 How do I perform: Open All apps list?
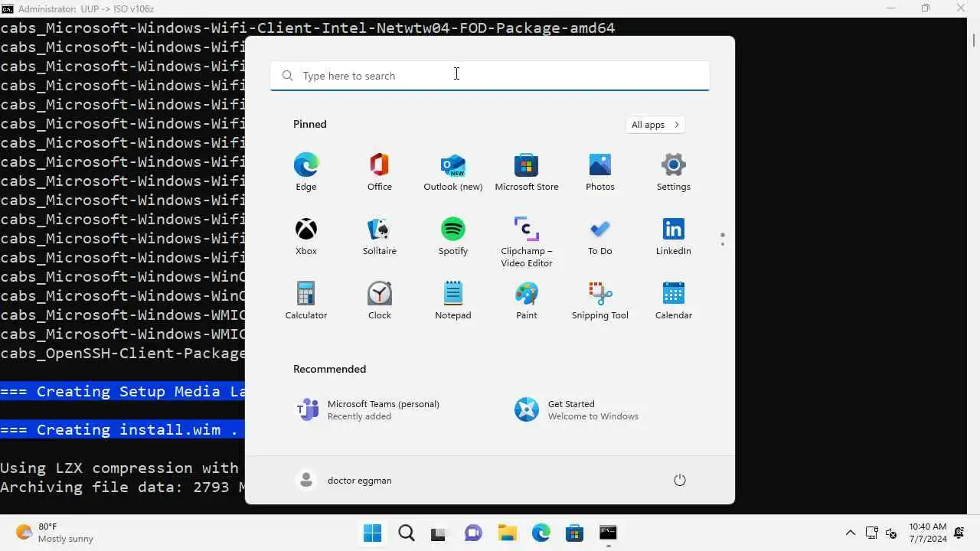[655, 125]
